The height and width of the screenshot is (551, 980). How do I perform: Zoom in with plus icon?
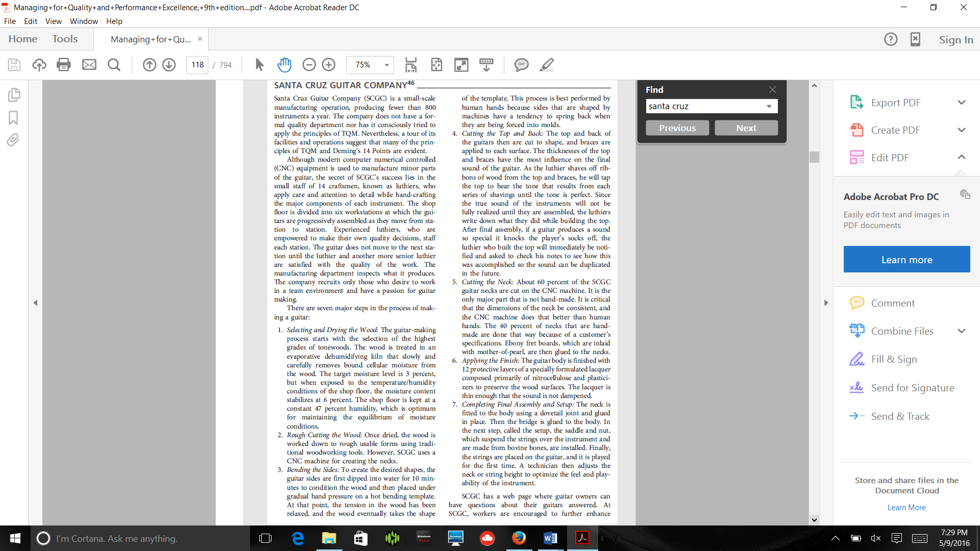tap(329, 65)
